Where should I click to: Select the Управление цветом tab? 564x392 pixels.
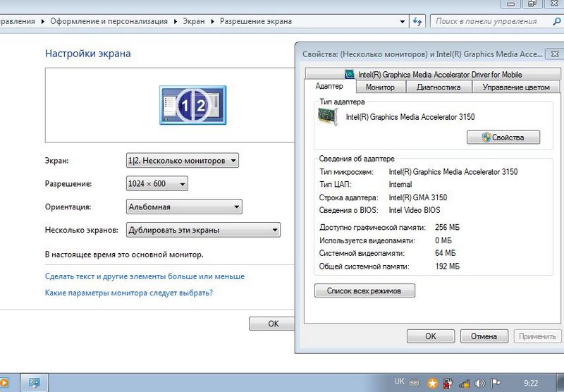coord(515,87)
